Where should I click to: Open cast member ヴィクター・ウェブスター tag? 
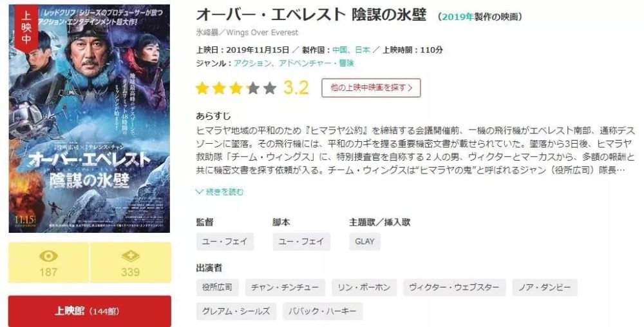(454, 287)
